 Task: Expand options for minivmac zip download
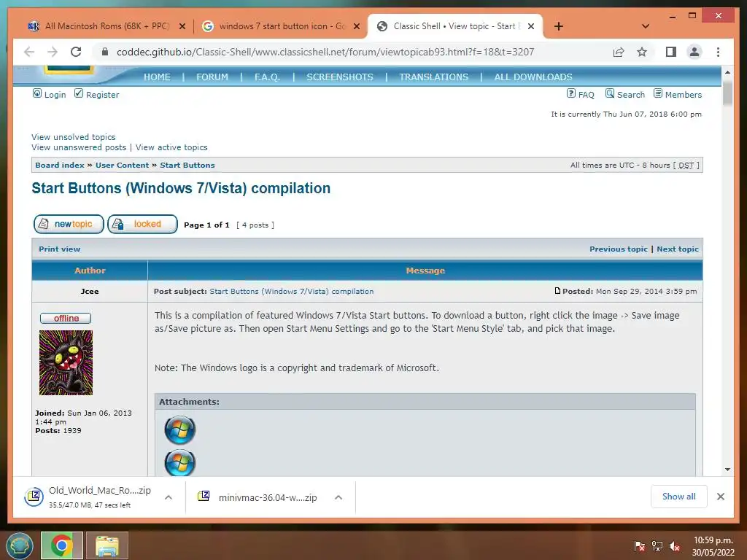(338, 497)
